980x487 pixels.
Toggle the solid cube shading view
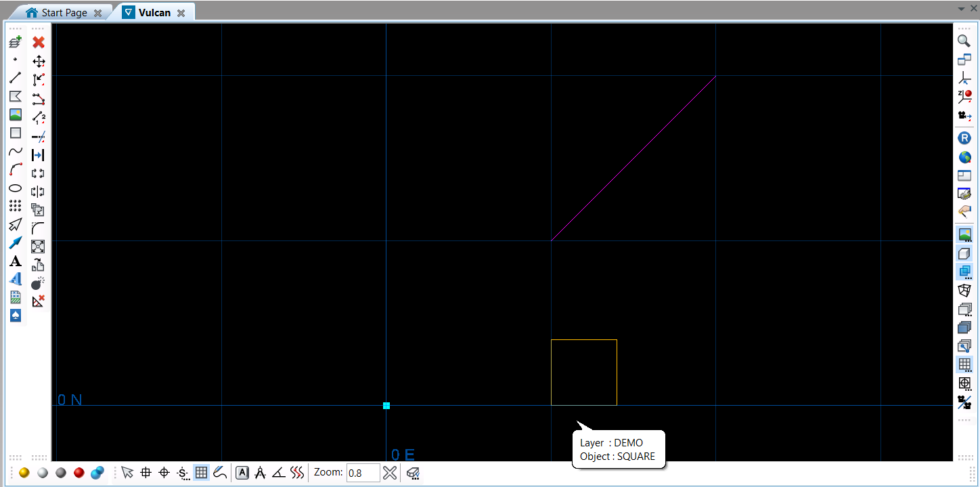pos(964,254)
